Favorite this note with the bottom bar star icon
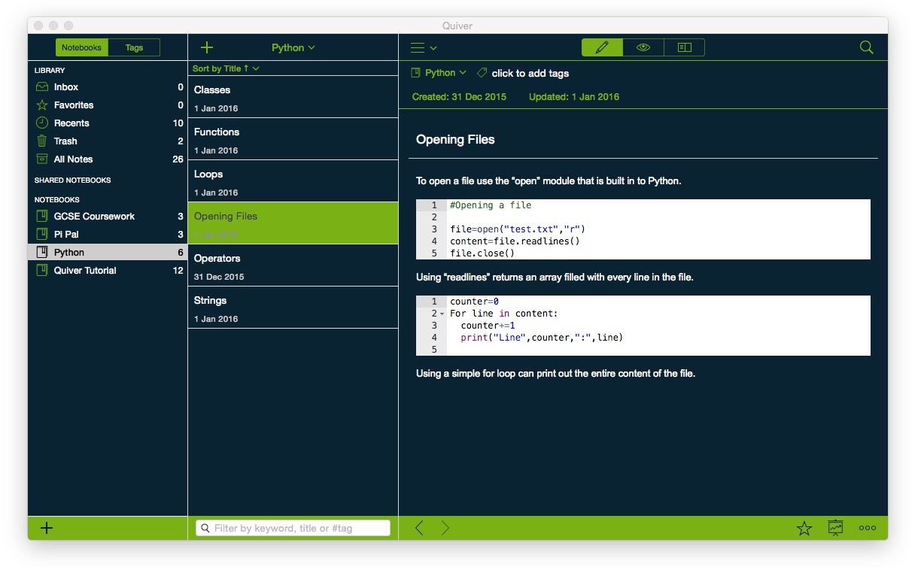924x567 pixels. point(804,528)
